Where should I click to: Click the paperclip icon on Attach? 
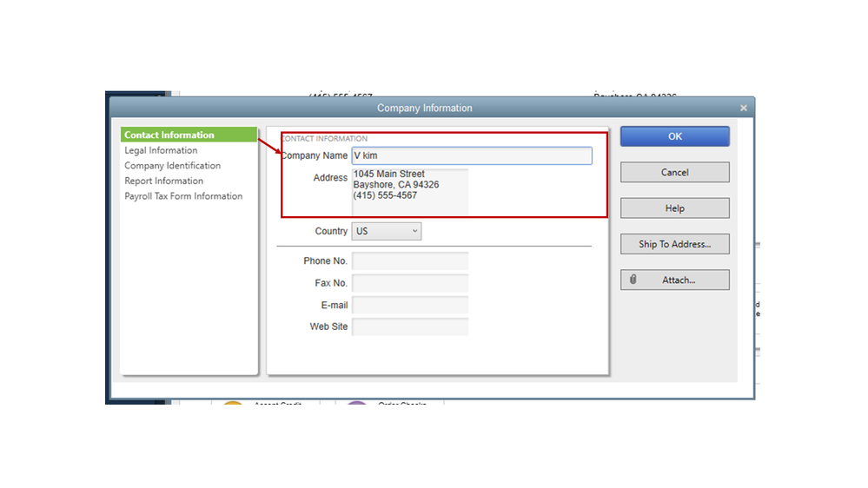633,280
